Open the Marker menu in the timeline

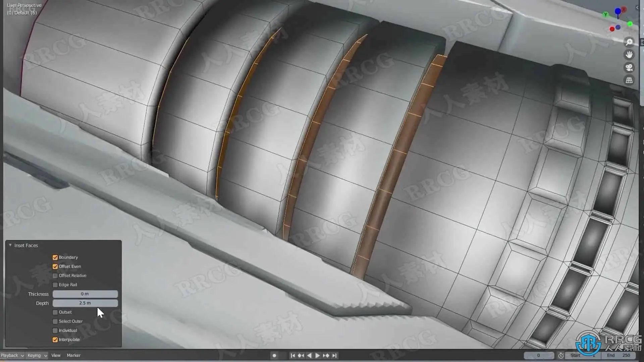point(73,355)
